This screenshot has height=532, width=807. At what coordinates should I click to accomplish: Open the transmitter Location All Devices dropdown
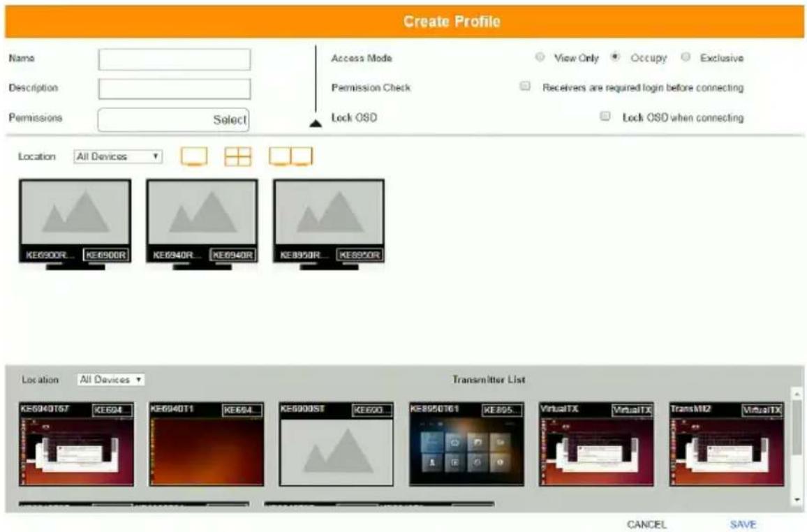pyautogui.click(x=111, y=380)
